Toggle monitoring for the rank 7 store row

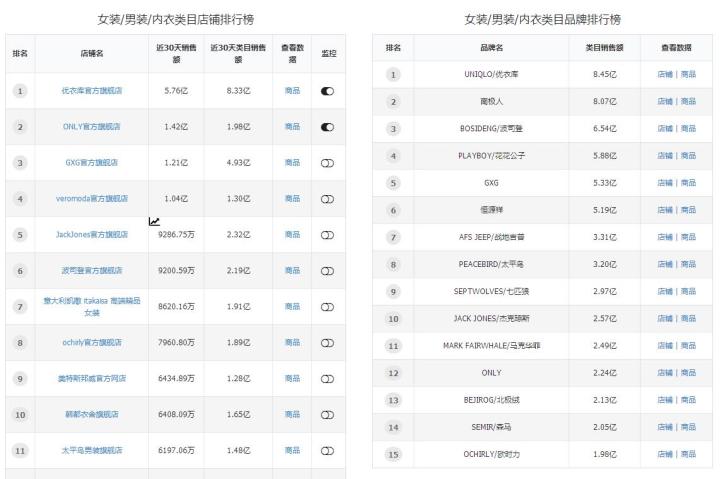click(x=327, y=307)
